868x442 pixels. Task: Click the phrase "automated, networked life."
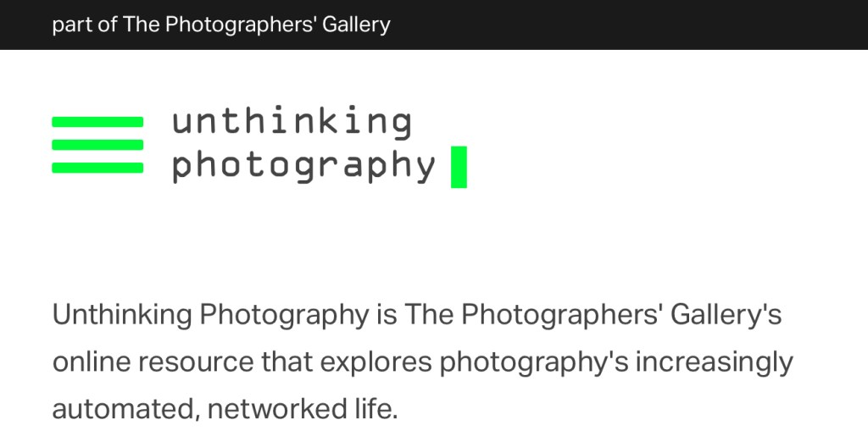click(x=225, y=410)
